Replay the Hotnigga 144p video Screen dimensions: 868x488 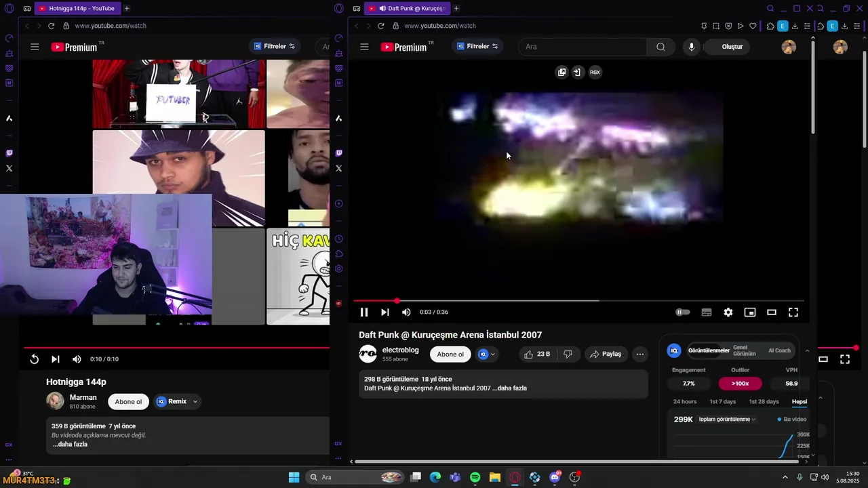(x=34, y=359)
